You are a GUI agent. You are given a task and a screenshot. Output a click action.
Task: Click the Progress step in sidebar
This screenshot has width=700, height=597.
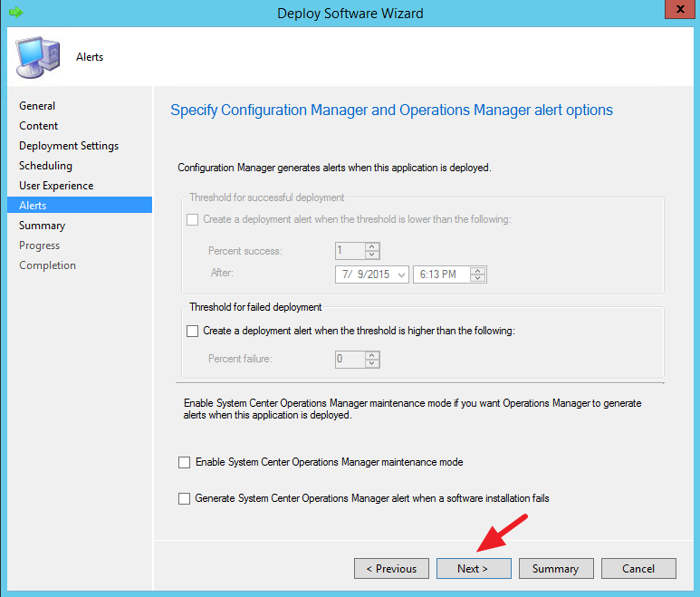(39, 246)
